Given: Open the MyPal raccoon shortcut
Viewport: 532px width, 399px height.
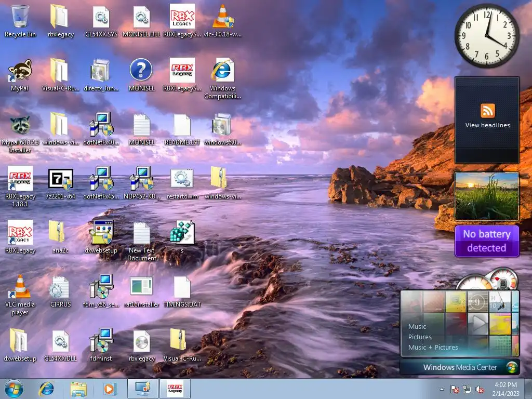Looking at the screenshot, I should coord(20,75).
